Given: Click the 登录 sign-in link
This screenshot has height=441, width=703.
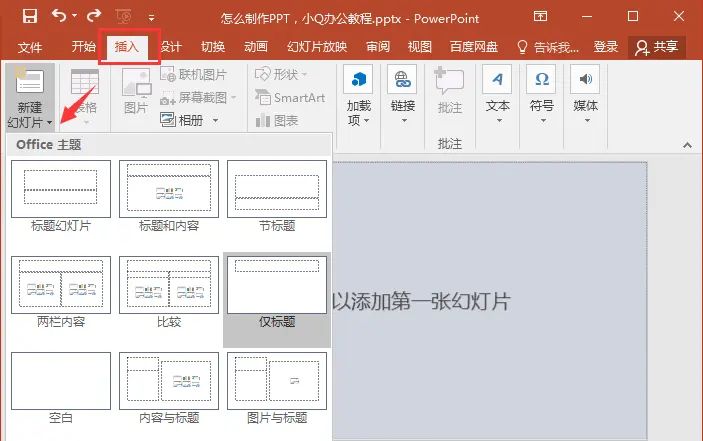Looking at the screenshot, I should [x=605, y=47].
